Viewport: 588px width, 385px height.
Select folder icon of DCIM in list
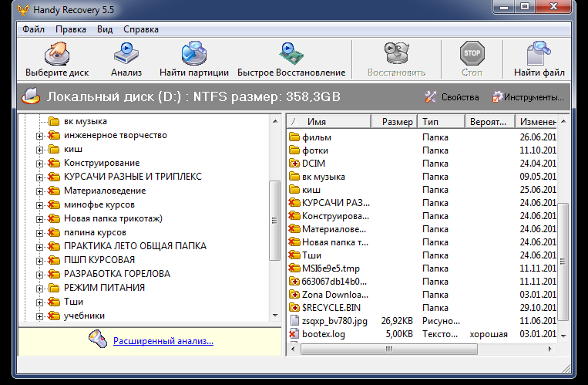(x=294, y=164)
